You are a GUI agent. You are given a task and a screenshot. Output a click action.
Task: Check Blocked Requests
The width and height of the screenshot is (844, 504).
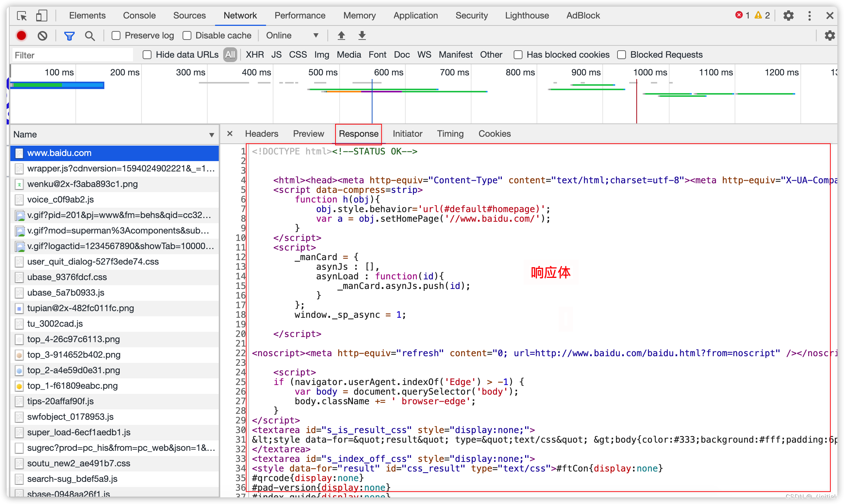pyautogui.click(x=622, y=55)
